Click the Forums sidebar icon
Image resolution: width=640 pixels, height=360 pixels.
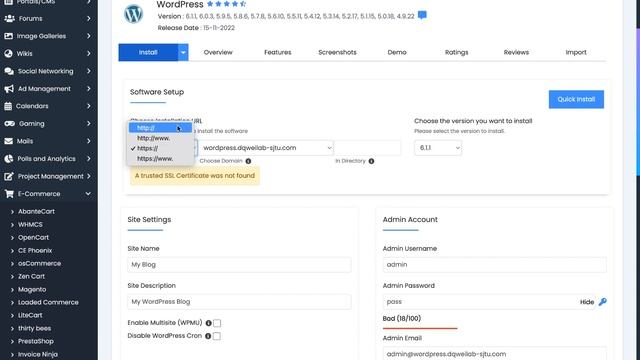pyautogui.click(x=9, y=18)
